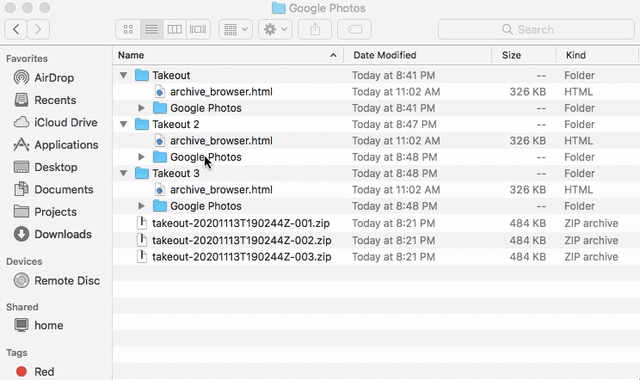The width and height of the screenshot is (640, 380).
Task: Sort by the Size column
Action: coord(511,55)
